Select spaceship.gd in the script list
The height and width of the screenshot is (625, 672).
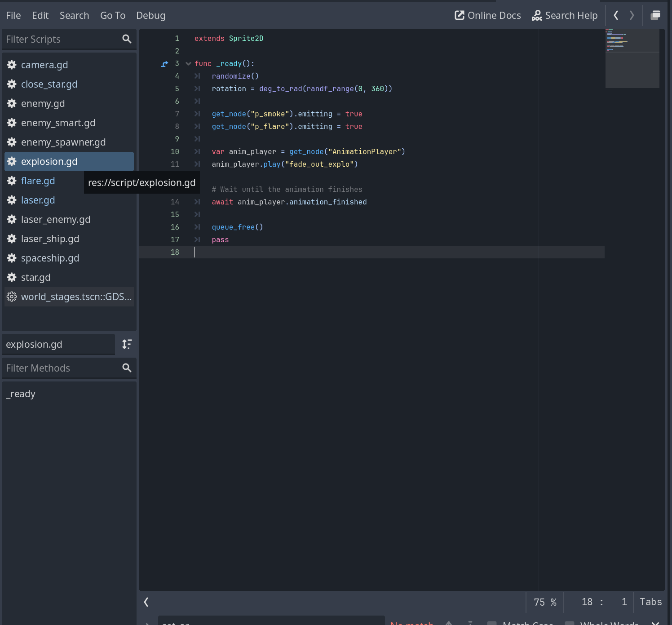tap(50, 258)
